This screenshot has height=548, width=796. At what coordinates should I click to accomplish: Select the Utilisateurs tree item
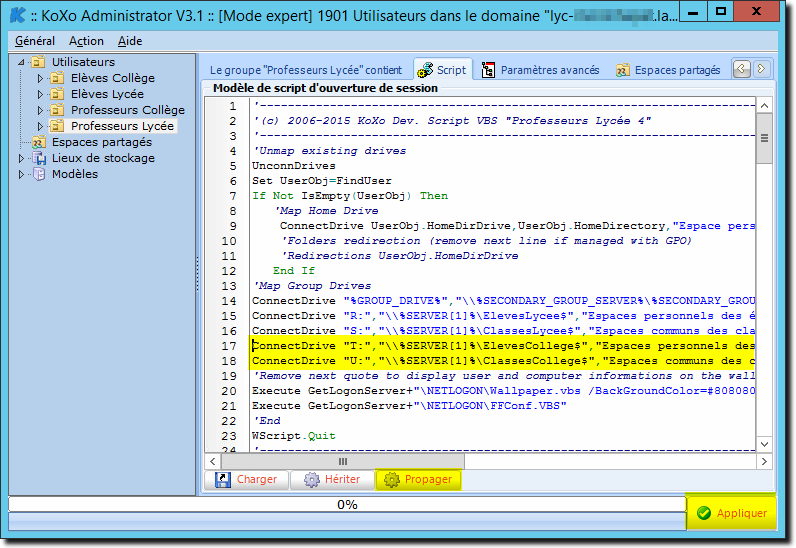(x=83, y=62)
